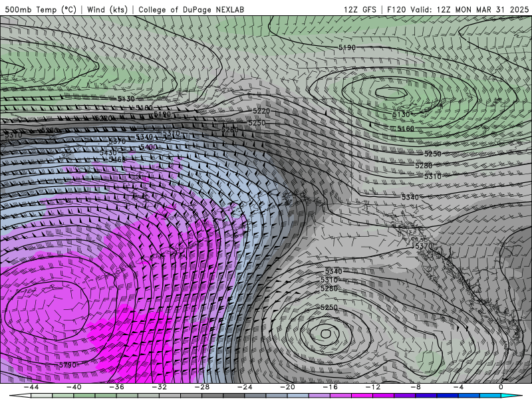Click the -24 color bar label

(x=245, y=387)
